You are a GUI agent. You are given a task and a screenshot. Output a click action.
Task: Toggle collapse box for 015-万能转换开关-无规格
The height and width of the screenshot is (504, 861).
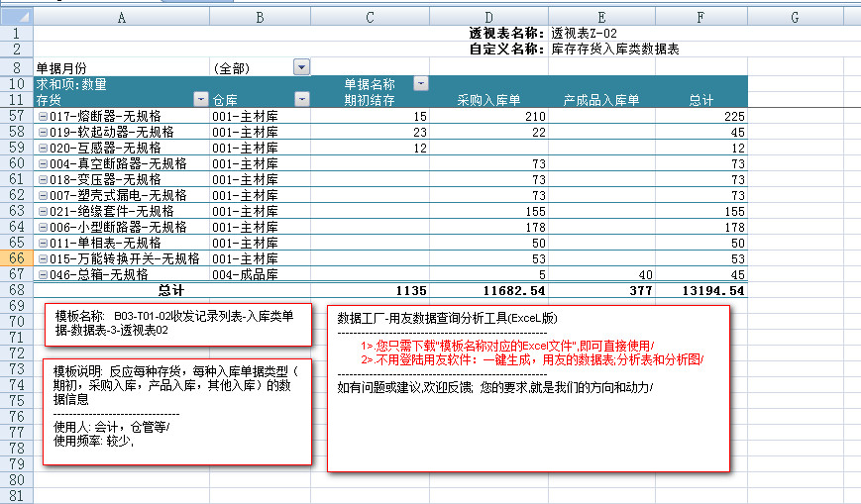click(x=42, y=259)
